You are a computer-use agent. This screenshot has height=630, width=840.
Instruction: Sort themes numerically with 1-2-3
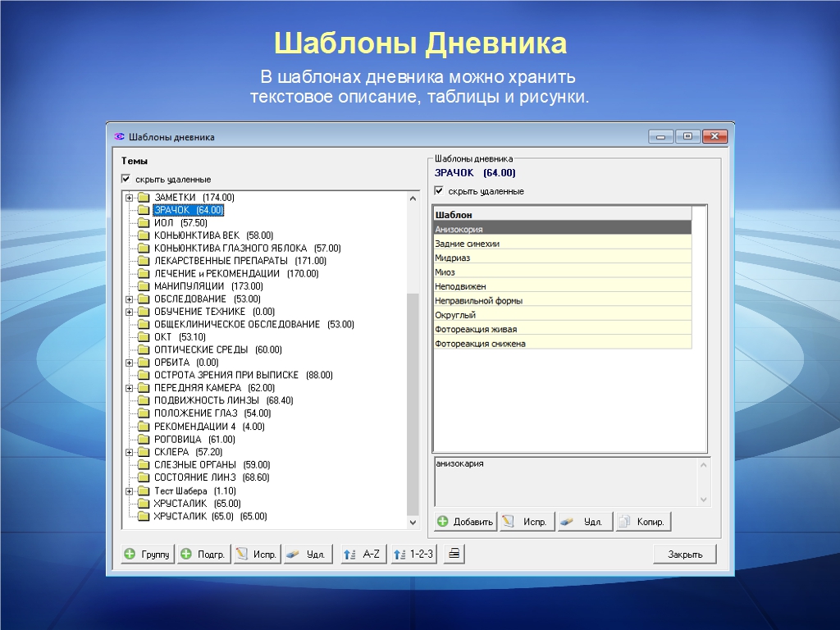tap(413, 555)
